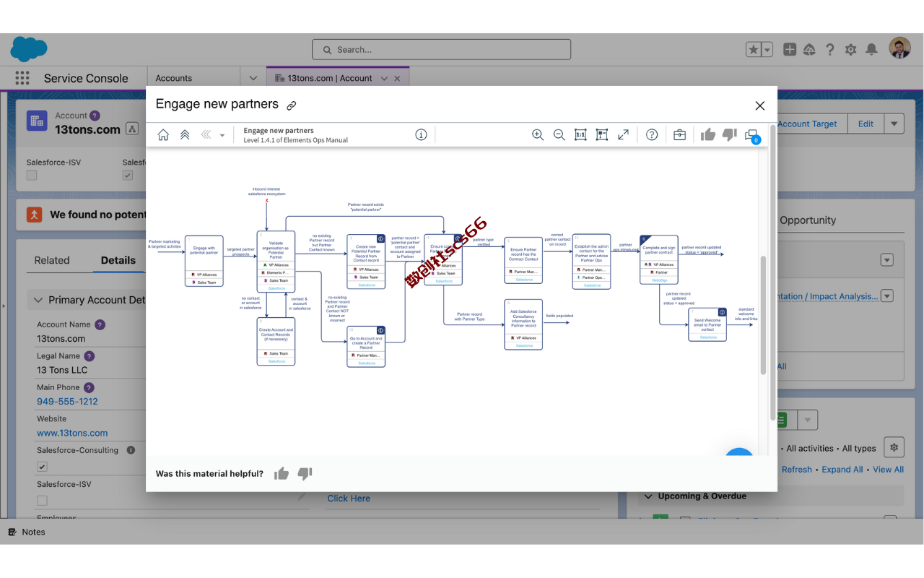Select 'Validate organisation as Potential Partner' box

276,261
